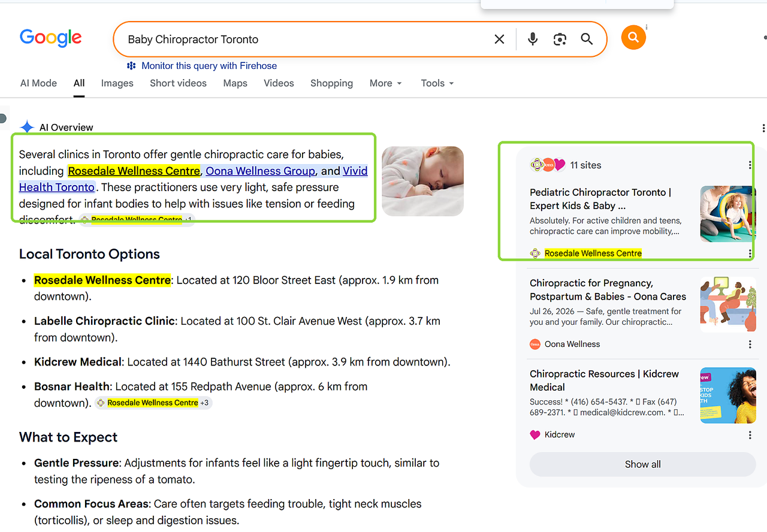Click the stacked site favicons beside 11 sites
Viewport: 767px width, 532px height.
click(x=548, y=165)
